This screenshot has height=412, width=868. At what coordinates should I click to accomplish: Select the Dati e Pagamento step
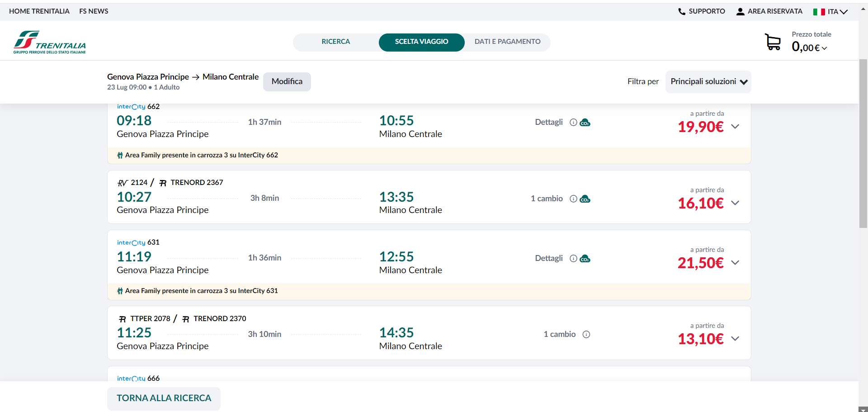(x=507, y=42)
